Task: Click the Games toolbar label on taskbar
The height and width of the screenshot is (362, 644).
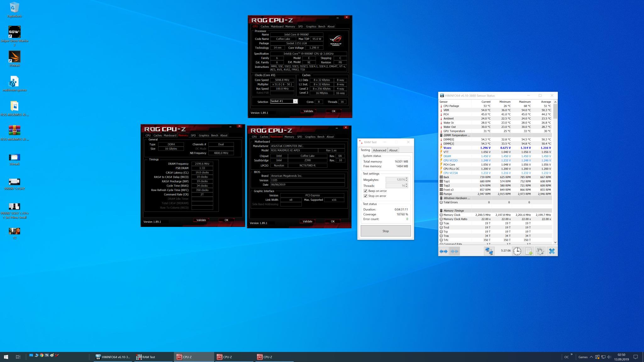Action: (583, 357)
